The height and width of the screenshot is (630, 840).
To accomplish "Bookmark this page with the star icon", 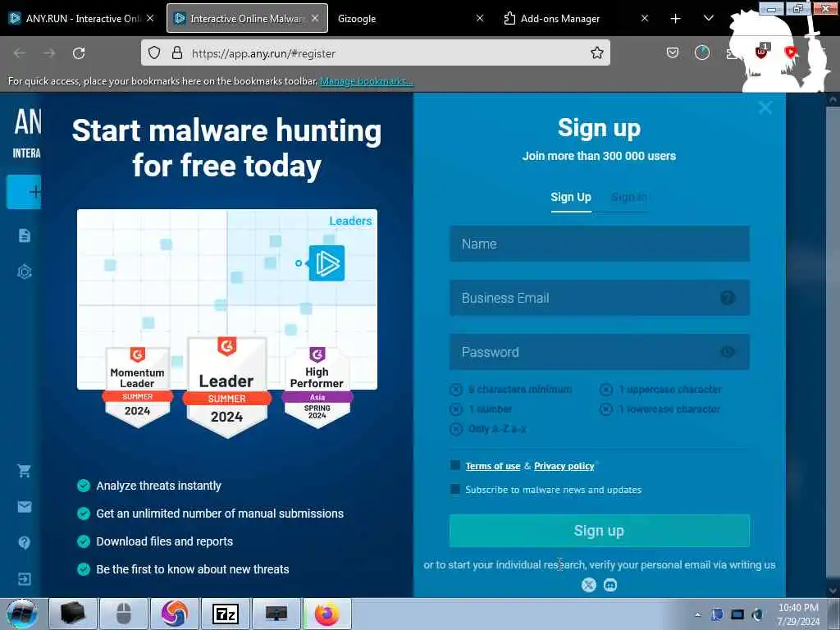I will click(597, 52).
